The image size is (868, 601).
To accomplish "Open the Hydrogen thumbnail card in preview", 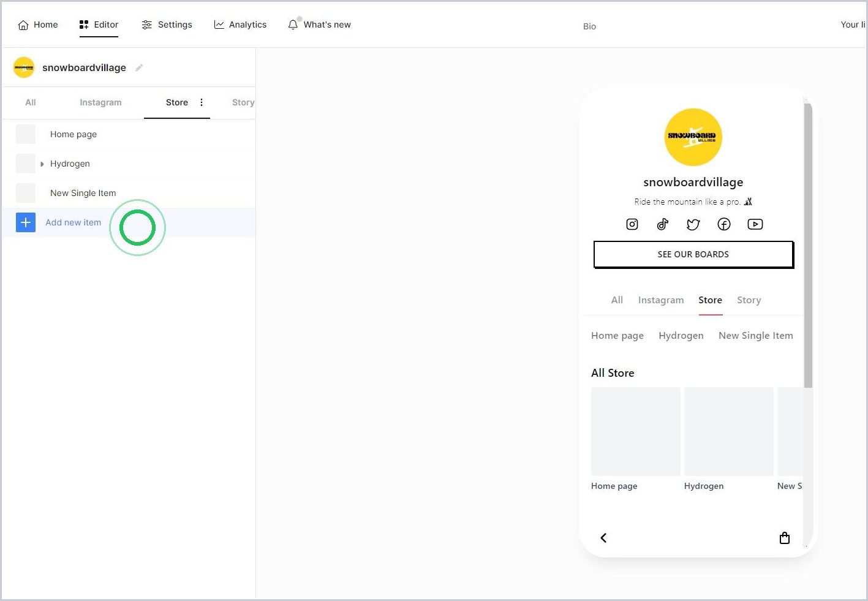I will tap(729, 431).
